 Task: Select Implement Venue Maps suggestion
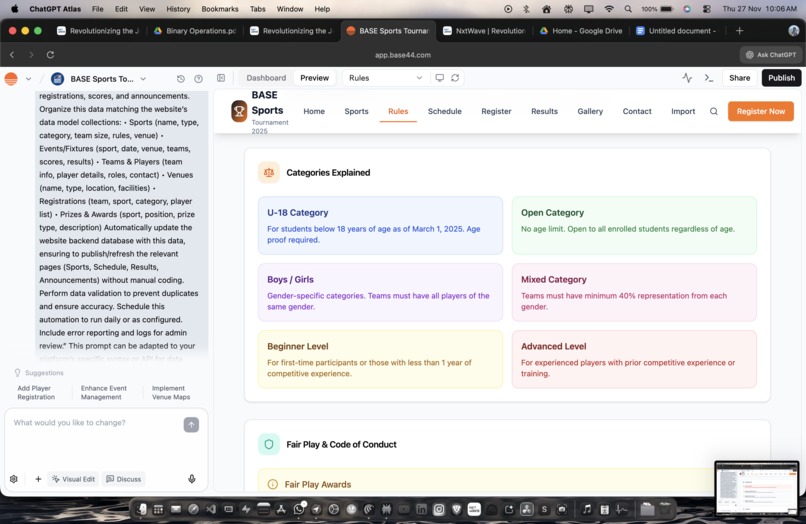click(x=171, y=392)
